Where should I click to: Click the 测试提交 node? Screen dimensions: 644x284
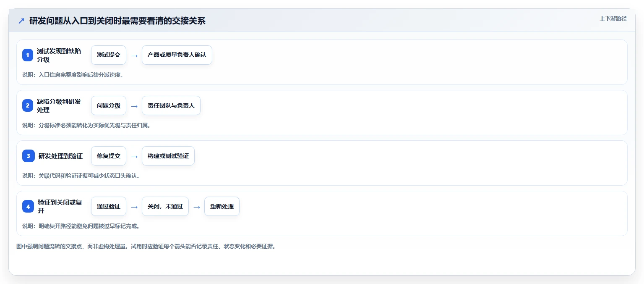click(109, 55)
